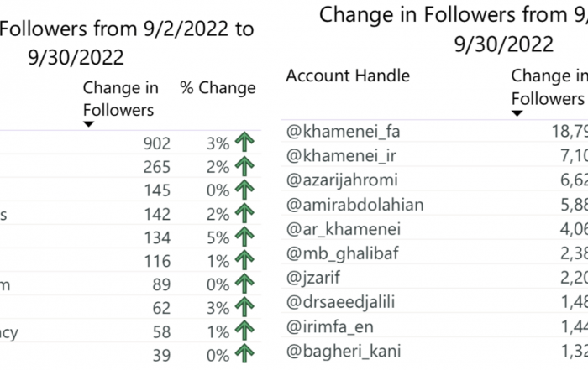Click green up arrow next to 5%
The width and height of the screenshot is (588, 370).
[245, 237]
